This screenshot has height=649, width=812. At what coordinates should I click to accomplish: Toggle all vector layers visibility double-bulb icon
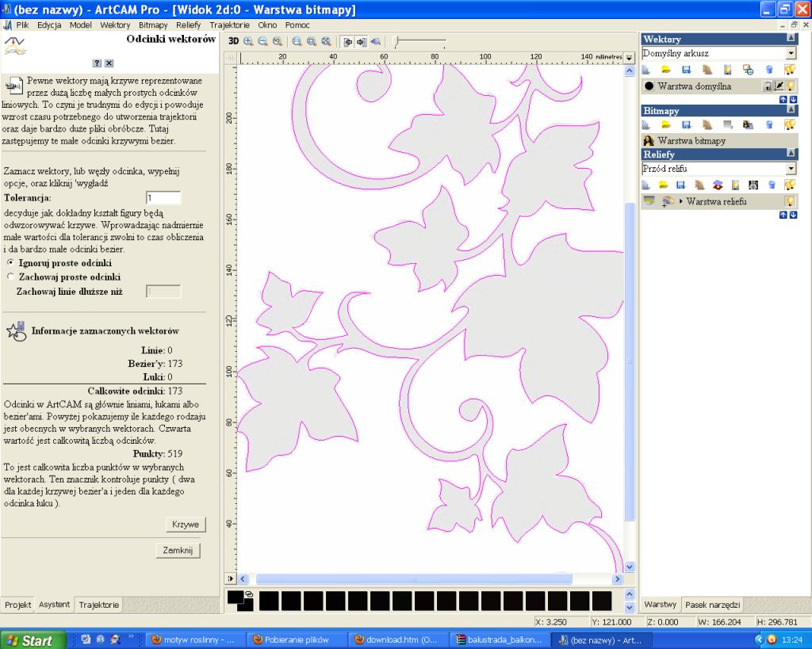point(789,70)
